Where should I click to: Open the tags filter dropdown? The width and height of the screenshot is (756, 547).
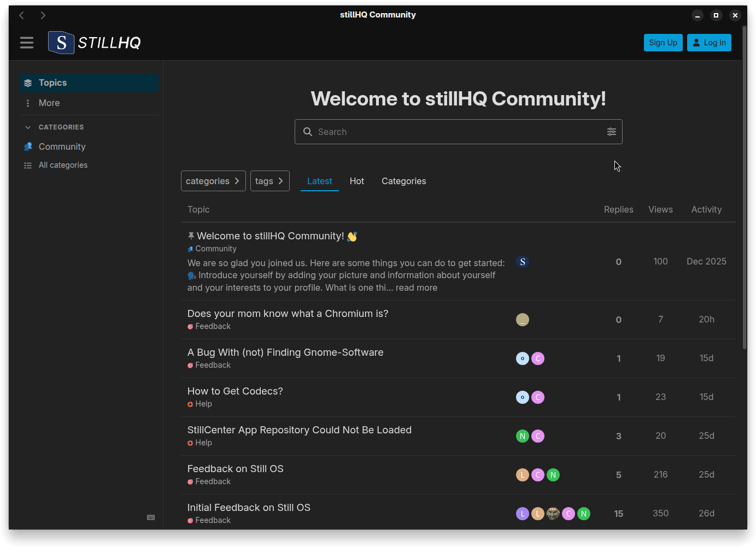click(x=270, y=181)
